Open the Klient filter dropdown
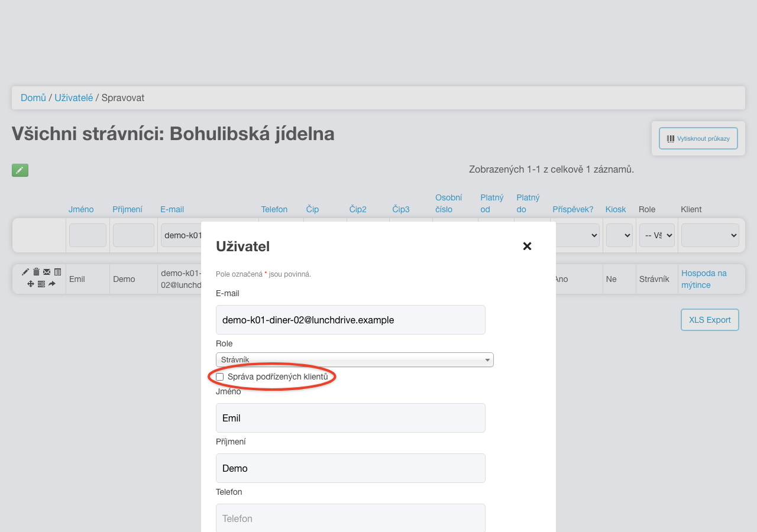 710,235
